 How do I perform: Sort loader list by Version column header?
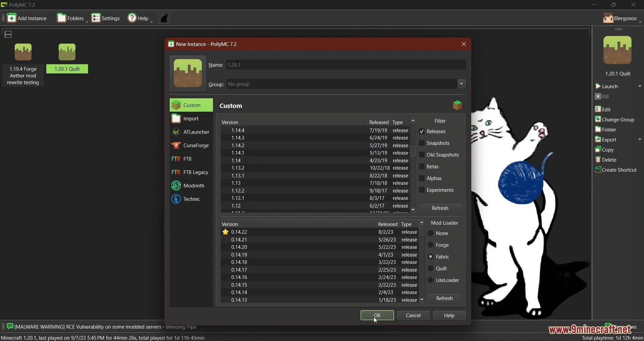[298, 224]
